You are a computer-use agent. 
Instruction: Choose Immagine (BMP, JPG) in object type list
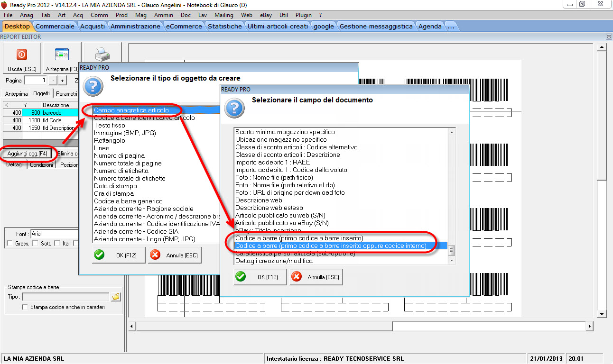tap(125, 133)
